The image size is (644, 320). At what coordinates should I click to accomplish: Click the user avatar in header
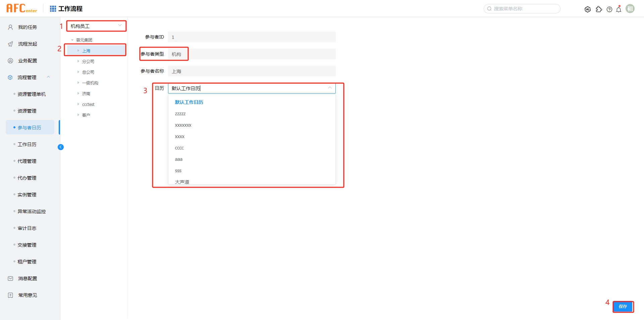click(x=630, y=9)
